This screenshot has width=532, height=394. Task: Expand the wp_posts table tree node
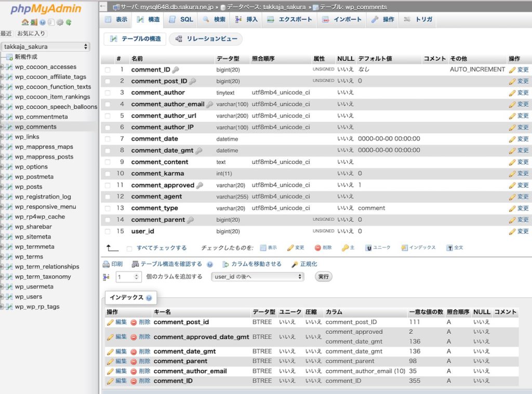(x=3, y=187)
